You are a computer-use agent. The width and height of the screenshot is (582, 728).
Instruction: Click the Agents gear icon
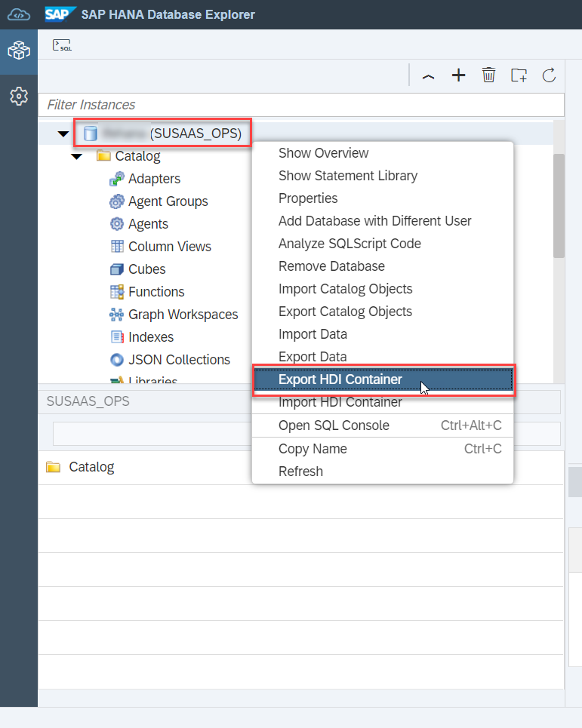point(116,224)
